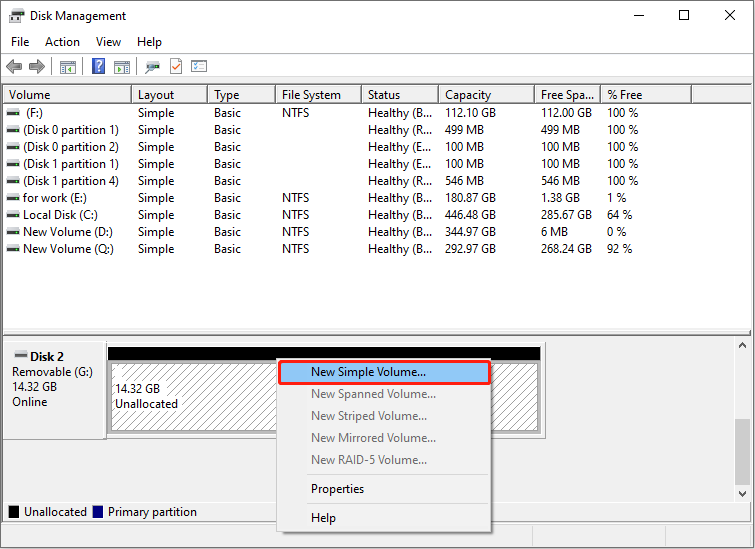
Task: Click the drive icon for New Volume (D:)
Action: tap(13, 232)
